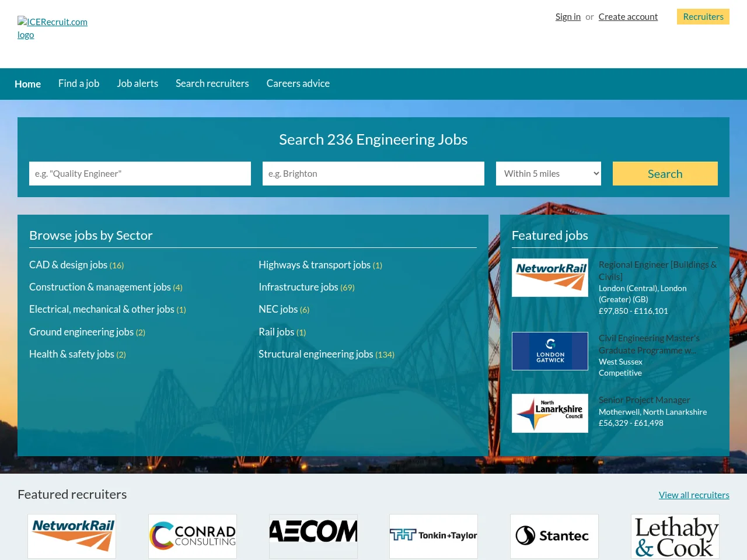Focus the job title keyword input field

(x=140, y=174)
